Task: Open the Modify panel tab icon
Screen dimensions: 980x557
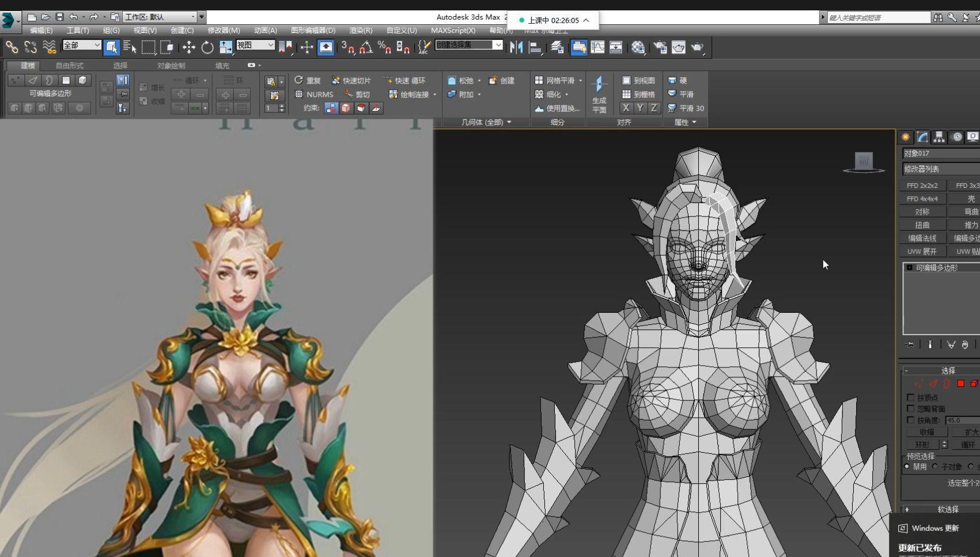Action: [922, 137]
